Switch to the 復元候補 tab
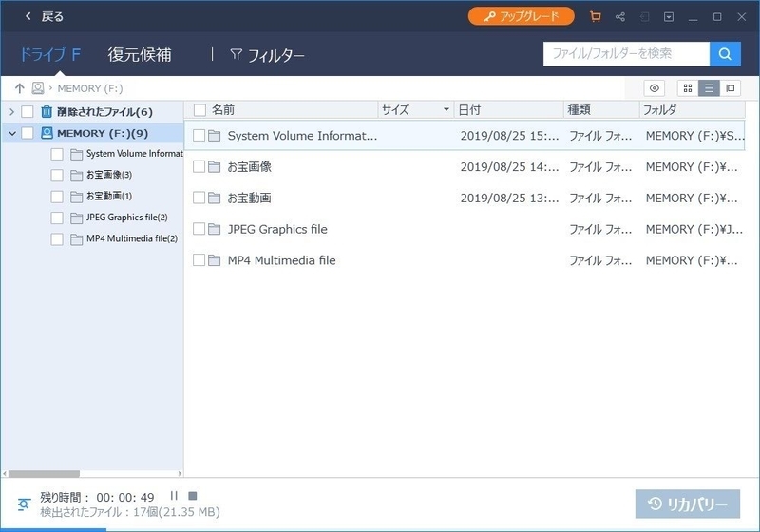Screen dimensions: 760x532 pos(140,54)
